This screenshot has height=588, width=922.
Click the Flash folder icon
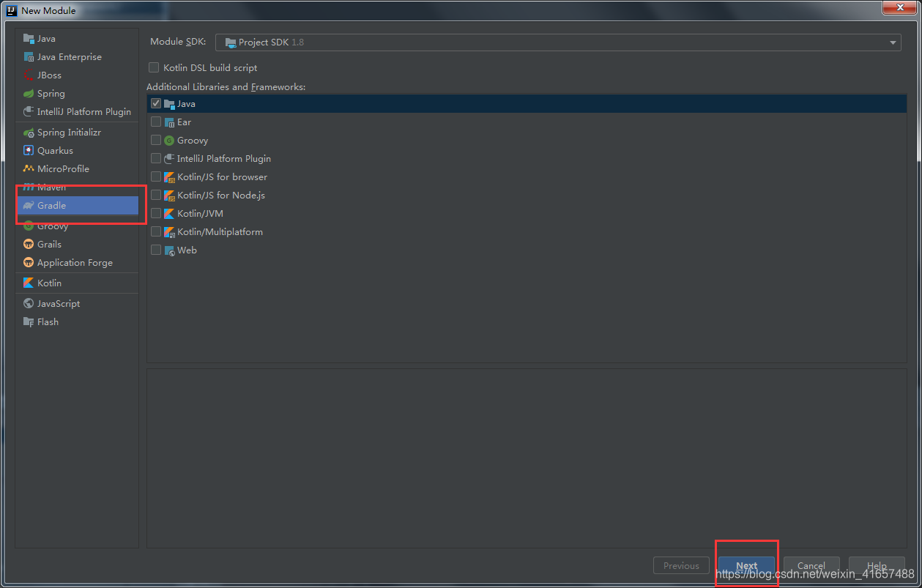[29, 322]
